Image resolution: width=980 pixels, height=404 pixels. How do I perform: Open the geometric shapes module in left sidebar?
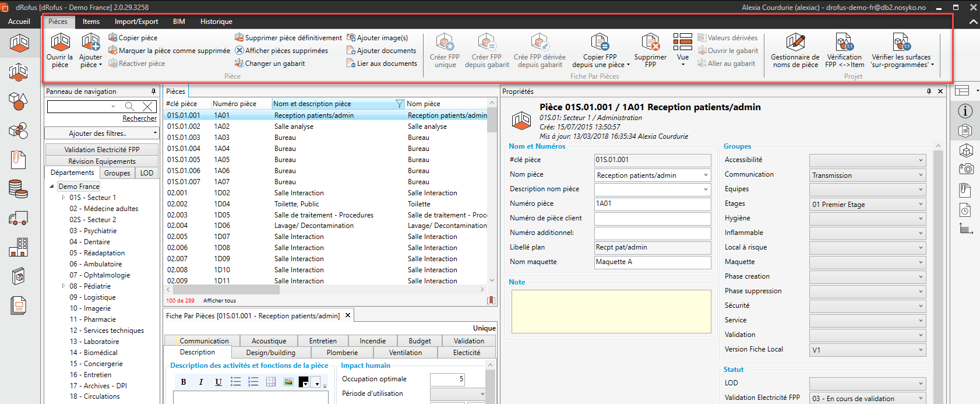coord(19,101)
